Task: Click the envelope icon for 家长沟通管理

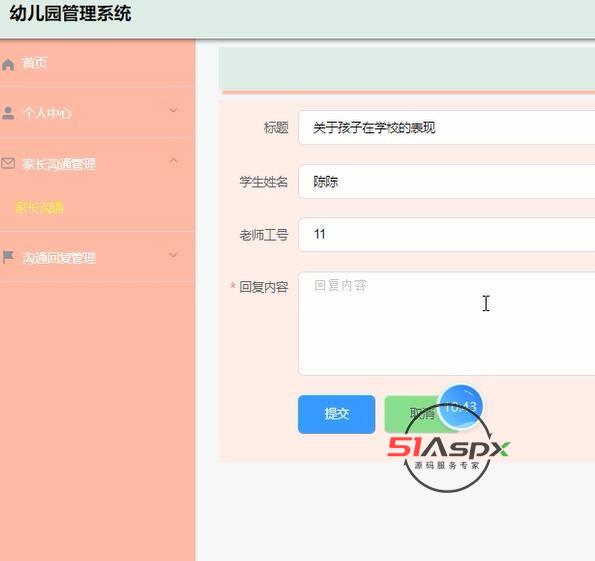Action: (8, 164)
